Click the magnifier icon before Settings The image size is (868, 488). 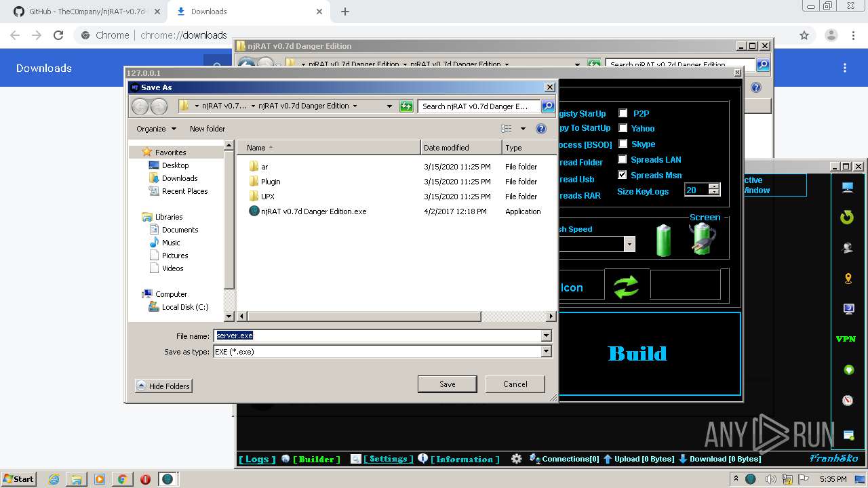356,459
